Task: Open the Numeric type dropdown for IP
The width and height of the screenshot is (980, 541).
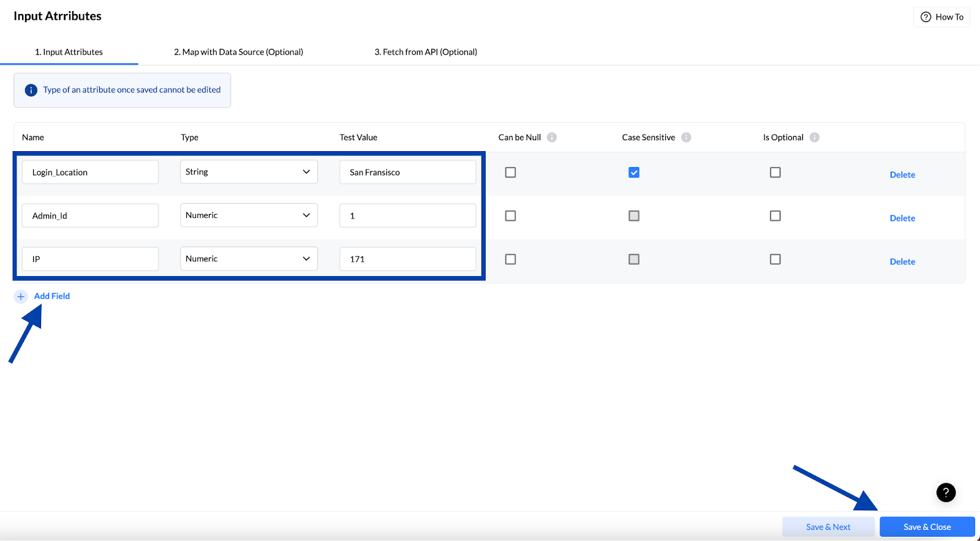Action: click(249, 259)
